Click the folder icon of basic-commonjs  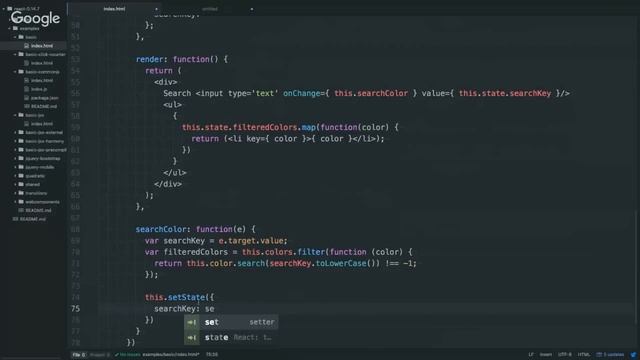21,71
